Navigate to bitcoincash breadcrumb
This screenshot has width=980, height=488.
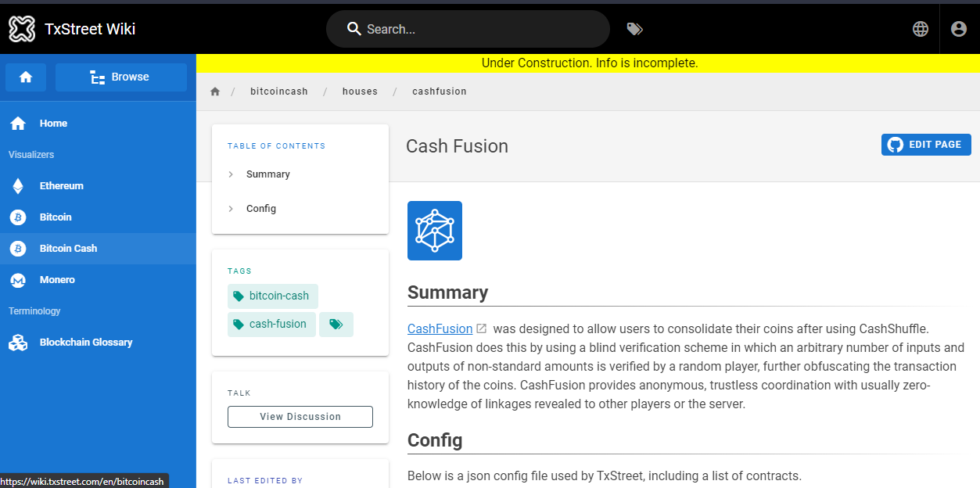click(279, 91)
